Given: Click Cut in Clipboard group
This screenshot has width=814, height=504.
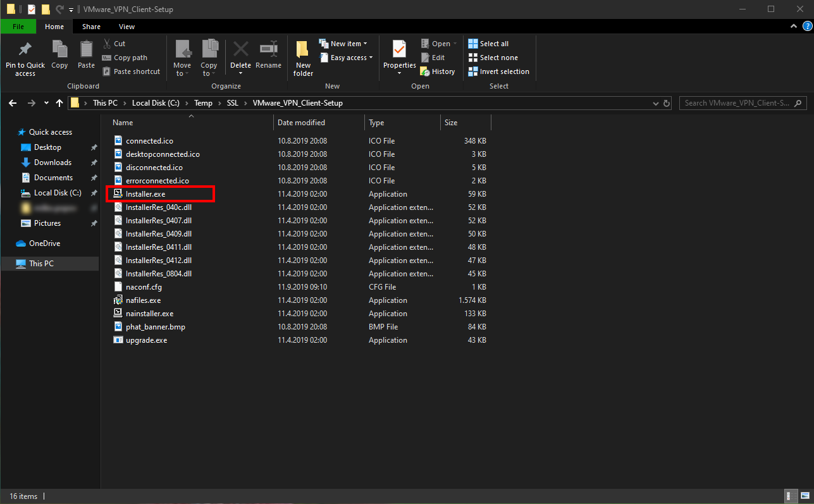Looking at the screenshot, I should [x=114, y=44].
